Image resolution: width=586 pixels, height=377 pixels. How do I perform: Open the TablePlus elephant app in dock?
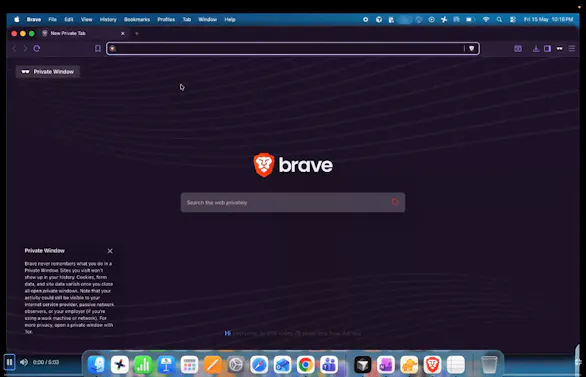coord(409,364)
